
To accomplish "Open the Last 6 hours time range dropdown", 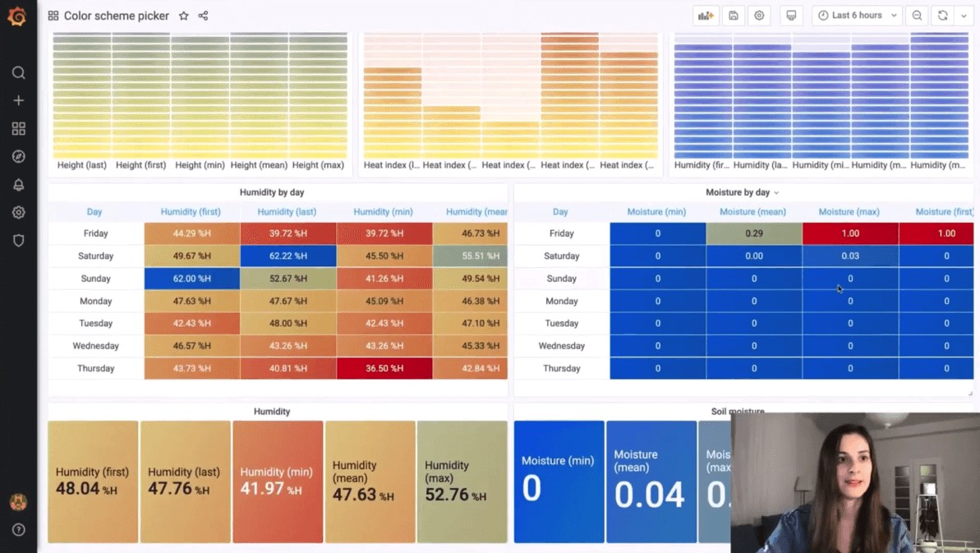I will (x=856, y=16).
